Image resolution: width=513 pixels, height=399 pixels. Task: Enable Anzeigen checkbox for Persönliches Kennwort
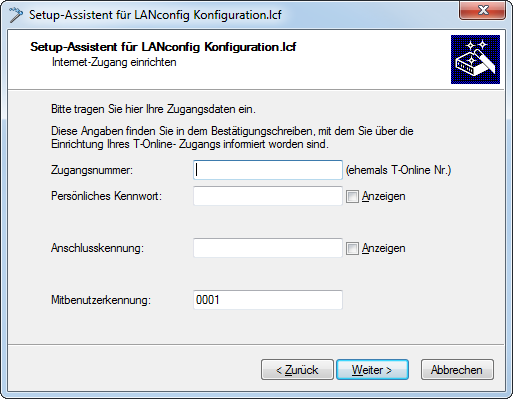point(352,196)
